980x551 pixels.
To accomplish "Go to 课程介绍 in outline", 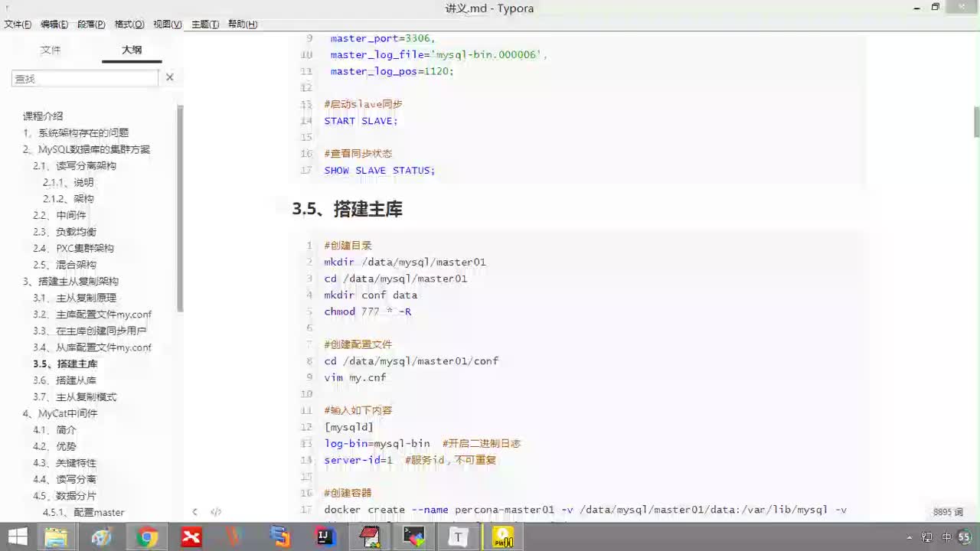I will pyautogui.click(x=43, y=116).
